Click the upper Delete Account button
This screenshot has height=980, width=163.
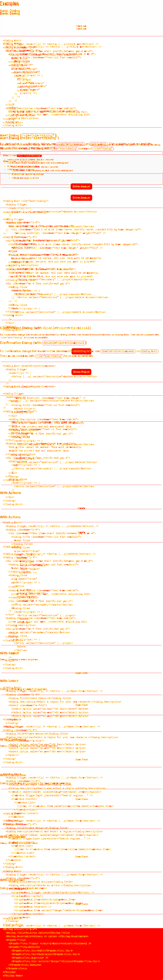tap(81, 186)
